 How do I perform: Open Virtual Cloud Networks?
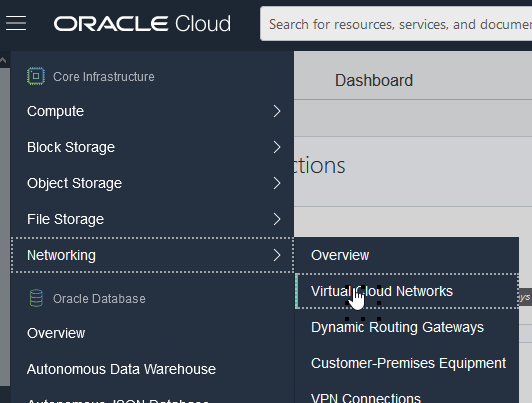coord(406,291)
